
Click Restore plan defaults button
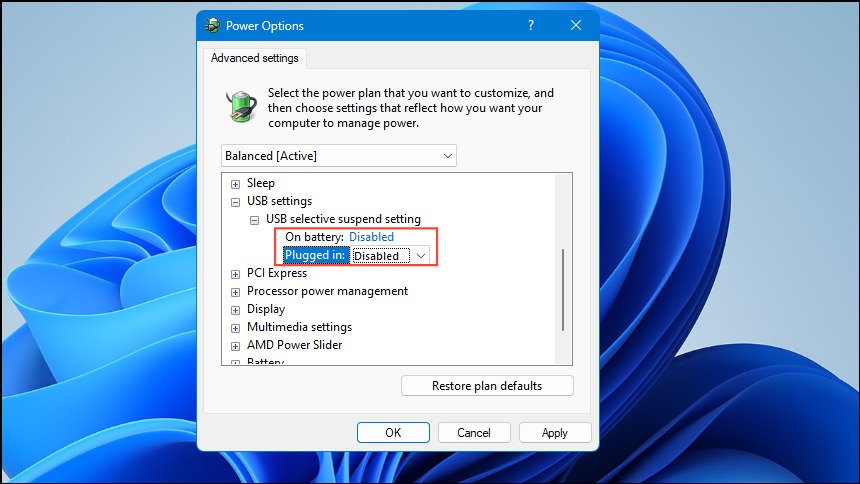point(487,386)
